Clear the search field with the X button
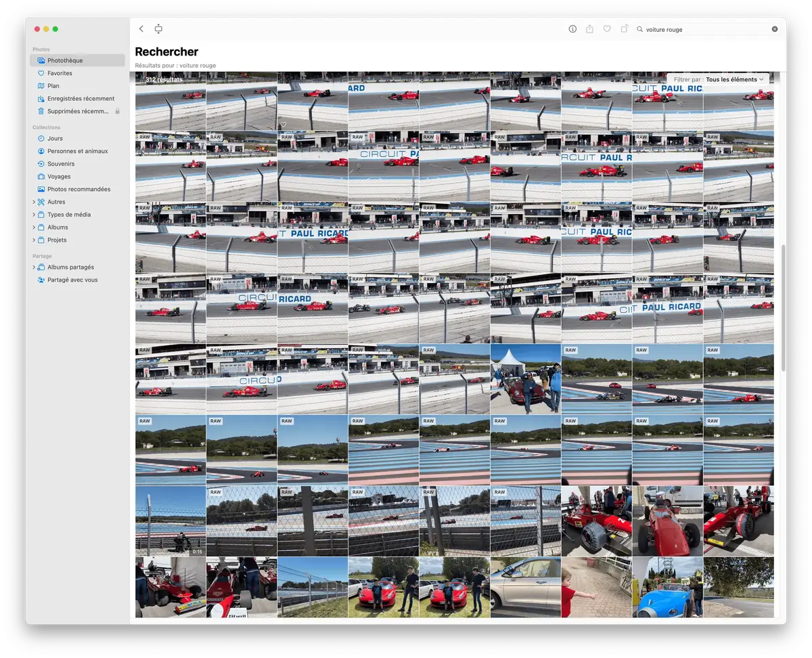The width and height of the screenshot is (812, 658). point(775,29)
